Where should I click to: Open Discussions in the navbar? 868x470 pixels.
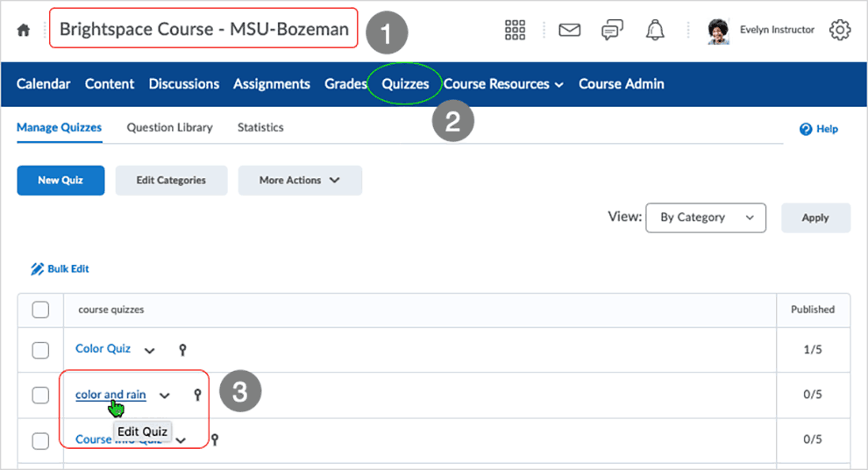[184, 84]
